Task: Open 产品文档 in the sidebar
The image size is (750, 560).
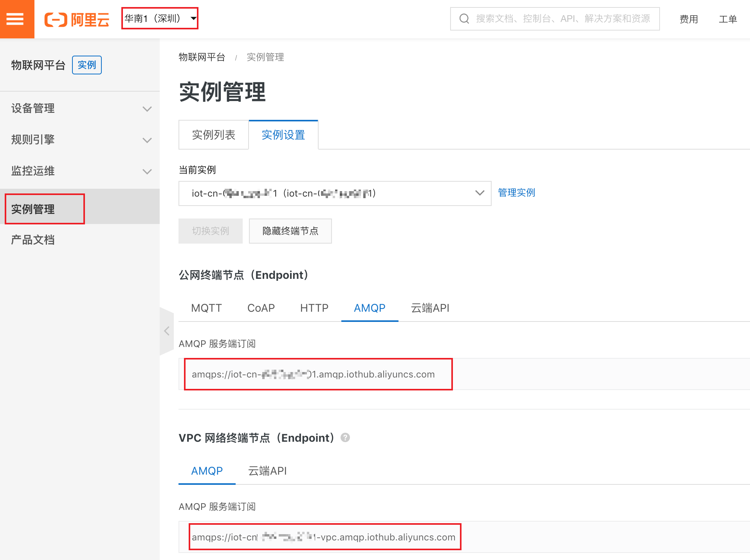Action: [33, 240]
